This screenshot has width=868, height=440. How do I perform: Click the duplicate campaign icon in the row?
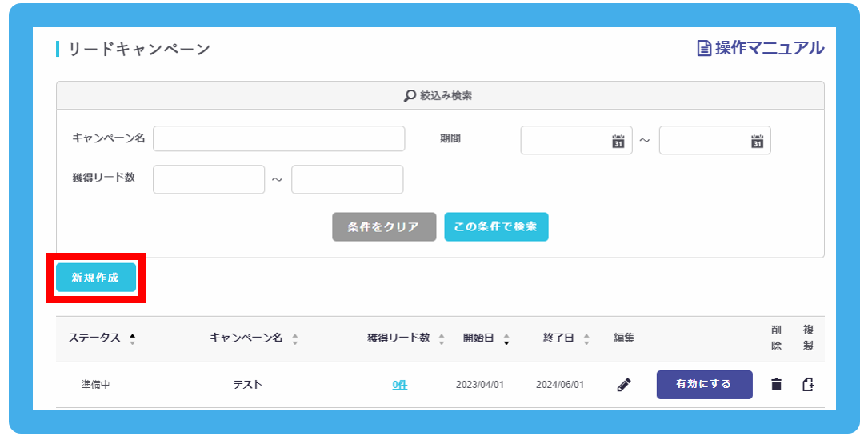tap(808, 385)
